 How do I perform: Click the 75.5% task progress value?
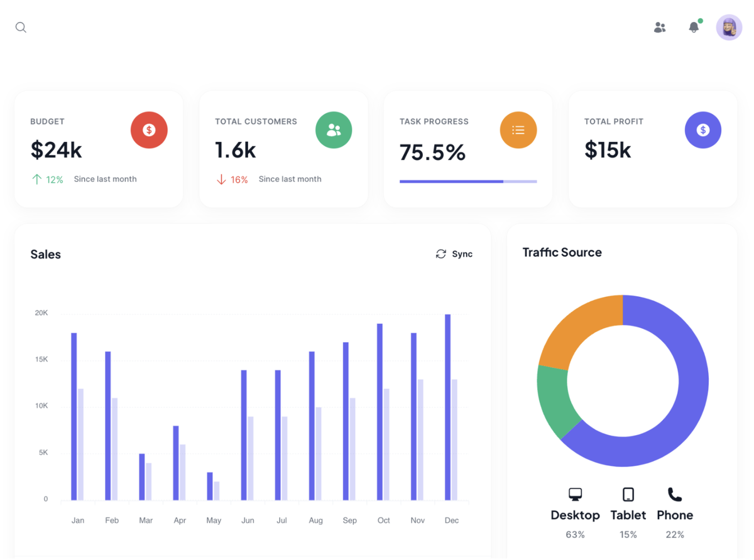[x=432, y=152]
